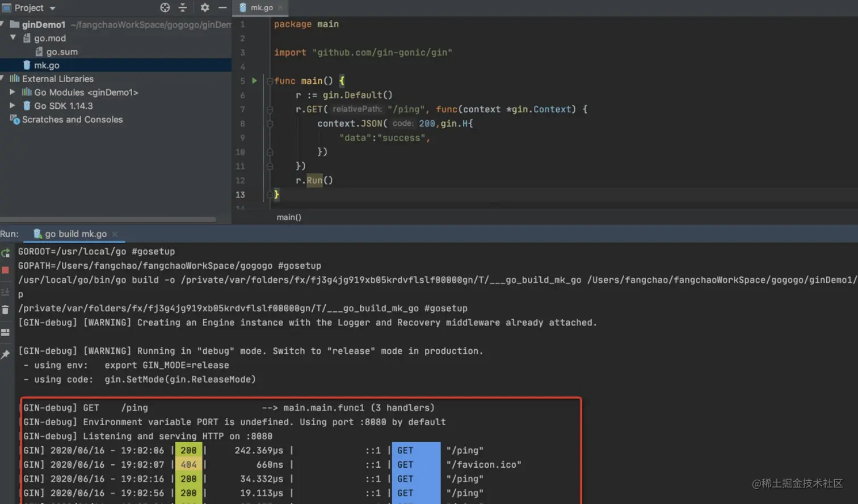This screenshot has width=858, height=504.
Task: Click Project view icon at top left
Action: point(6,7)
